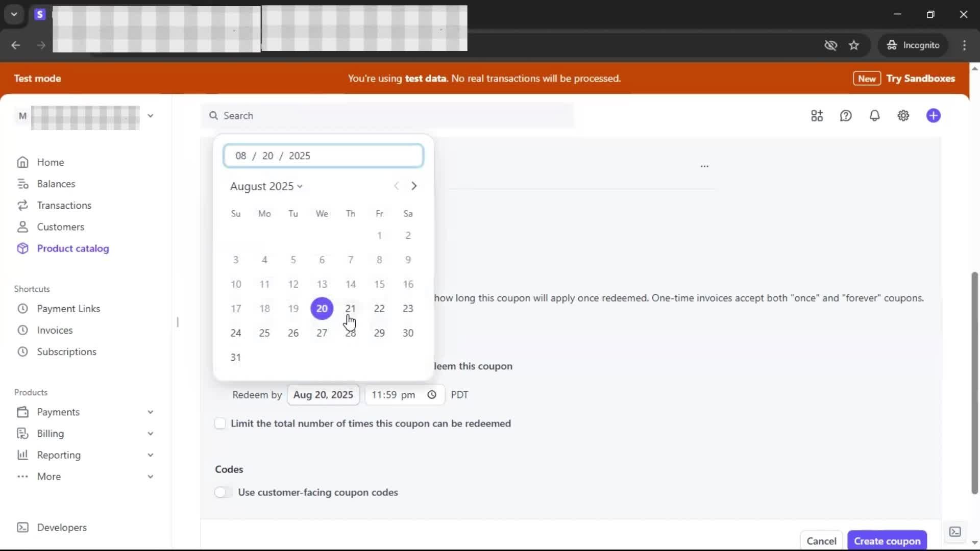Open the apps grid icon in header

tap(817, 116)
